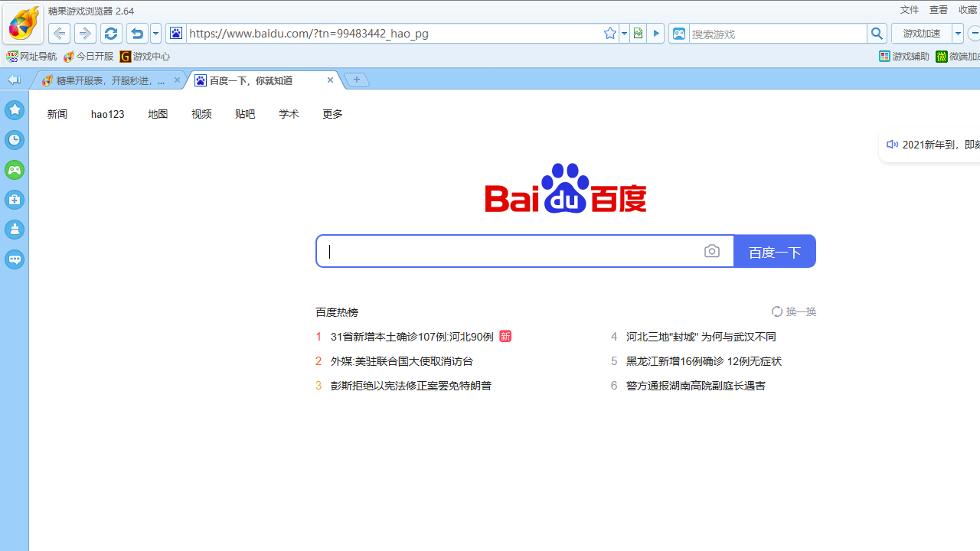Click the 百度一下 search button
The height and width of the screenshot is (551, 980).
[774, 250]
